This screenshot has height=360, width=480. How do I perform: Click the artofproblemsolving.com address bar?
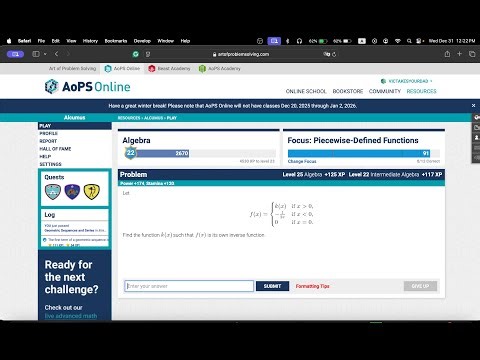[241, 54]
